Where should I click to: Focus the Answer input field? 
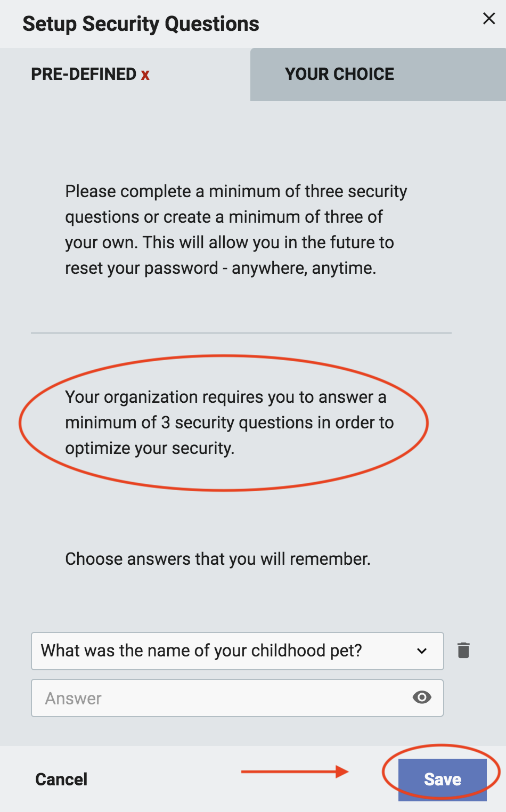coord(238,698)
